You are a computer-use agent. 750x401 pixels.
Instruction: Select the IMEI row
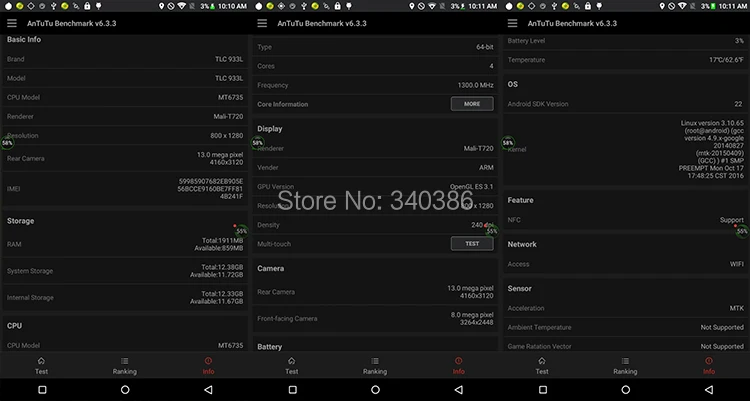pyautogui.click(x=125, y=189)
